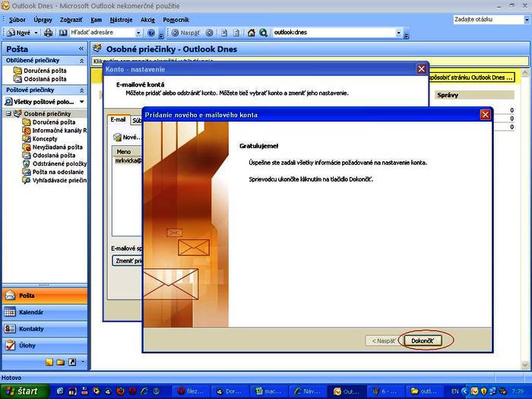Click the outlook:dnes address field
This screenshot has height=399, width=532.
click(x=334, y=33)
